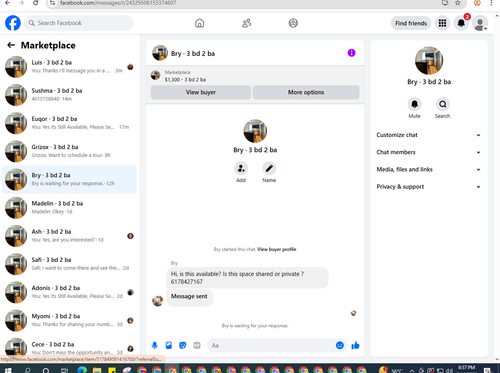Open the Home feed icon
500x373 pixels.
coord(199,23)
